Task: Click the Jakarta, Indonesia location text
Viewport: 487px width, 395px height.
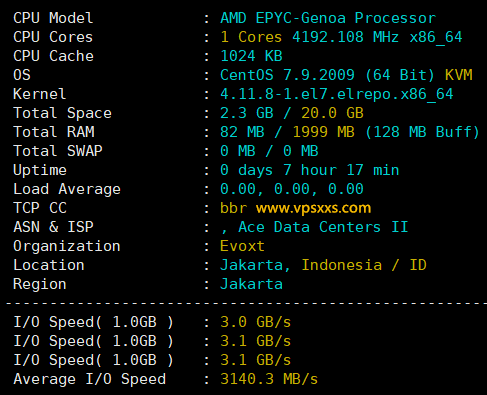Action: pos(301,265)
